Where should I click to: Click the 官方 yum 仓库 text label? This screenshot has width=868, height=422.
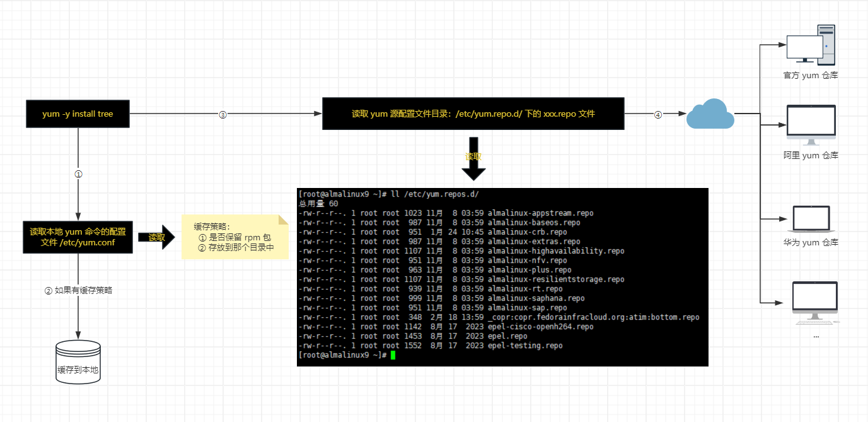(x=811, y=76)
